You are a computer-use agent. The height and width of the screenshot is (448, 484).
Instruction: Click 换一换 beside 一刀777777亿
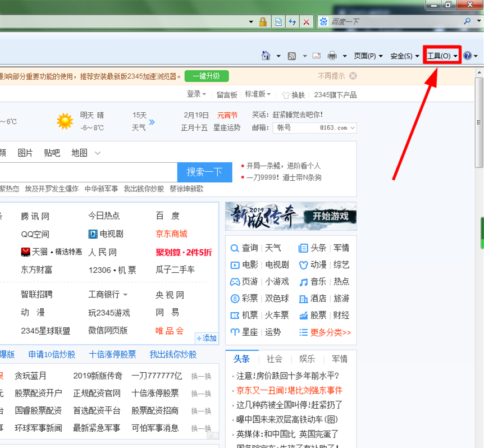201,376
